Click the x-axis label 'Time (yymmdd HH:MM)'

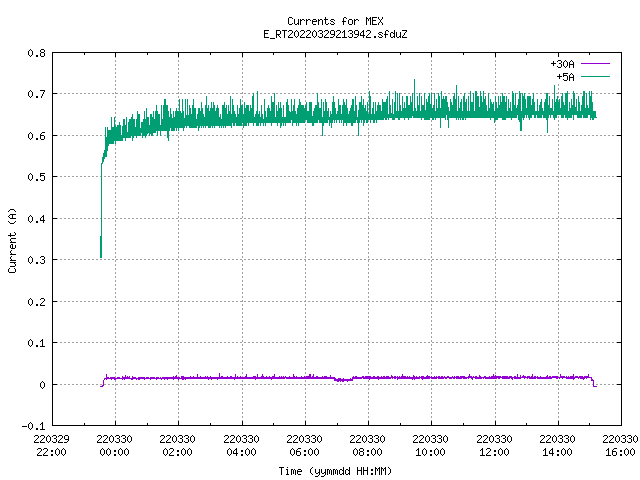335,471
